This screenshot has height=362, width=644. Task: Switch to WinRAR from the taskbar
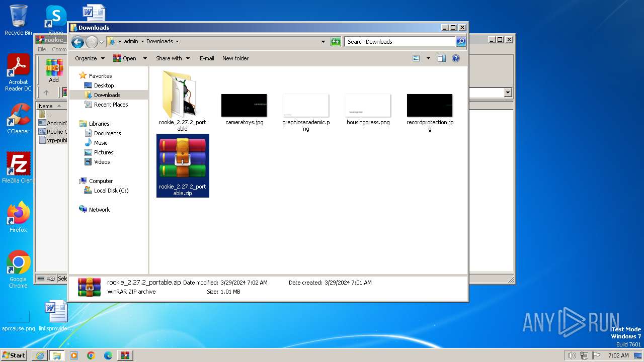coord(125,355)
